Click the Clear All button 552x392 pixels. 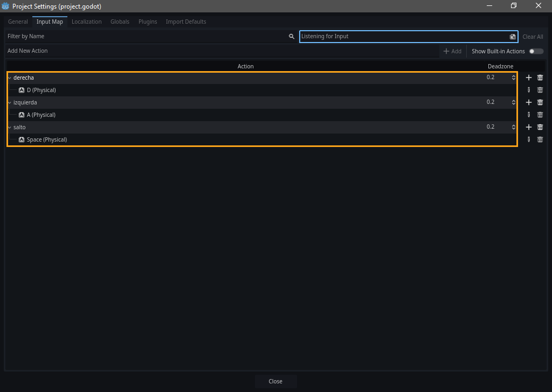tap(533, 37)
